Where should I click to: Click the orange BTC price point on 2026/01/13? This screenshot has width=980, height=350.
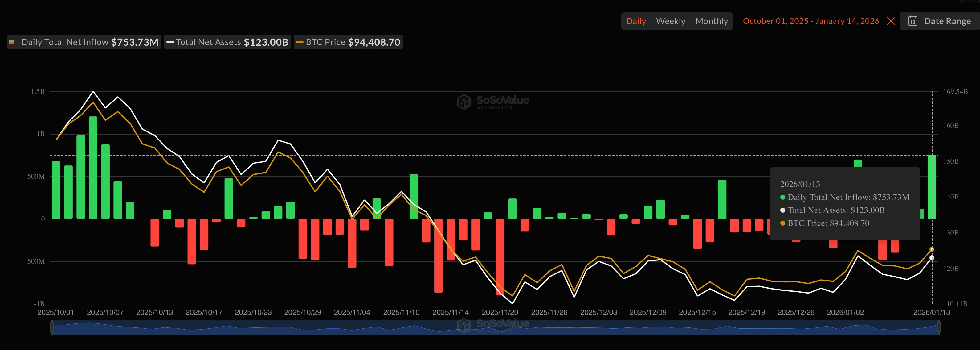point(932,249)
